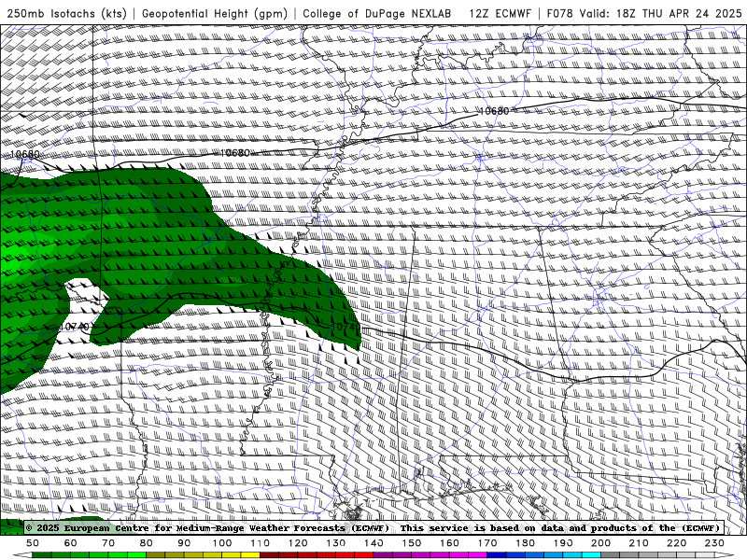Click the 220 value on the color scale
This screenshot has width=747, height=560.
click(x=676, y=543)
